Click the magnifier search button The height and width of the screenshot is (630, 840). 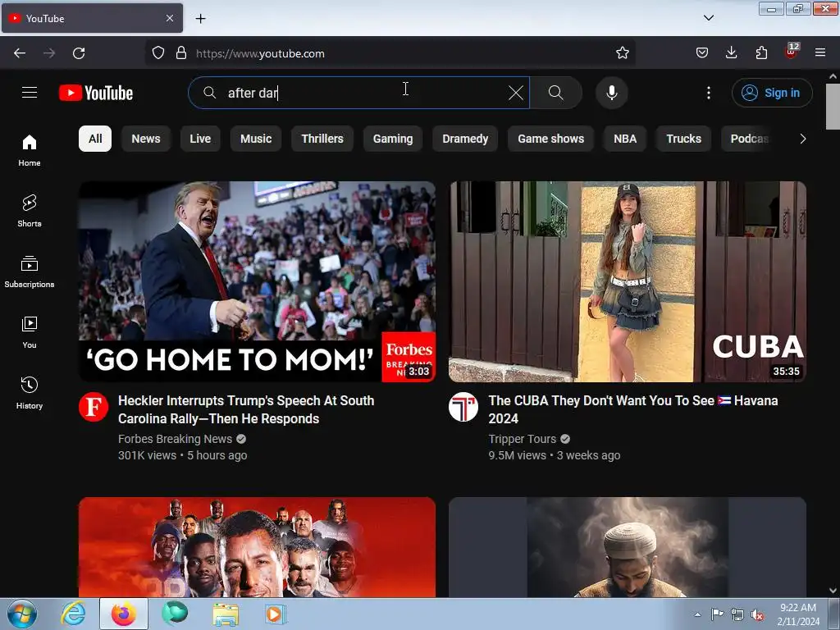click(x=555, y=93)
